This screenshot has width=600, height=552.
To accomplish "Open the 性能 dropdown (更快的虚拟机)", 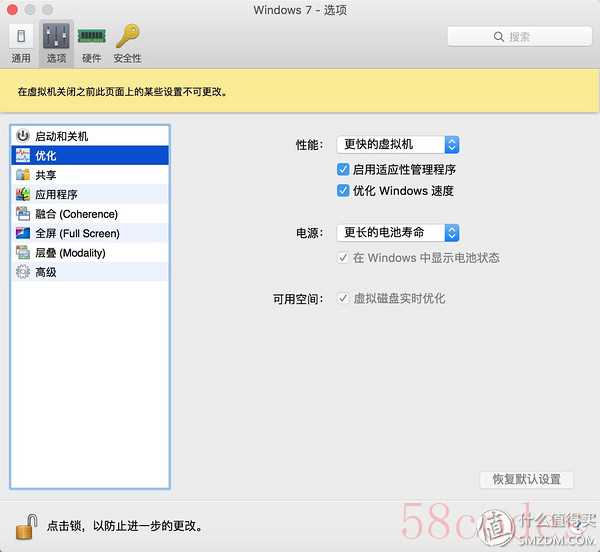I will [x=396, y=145].
